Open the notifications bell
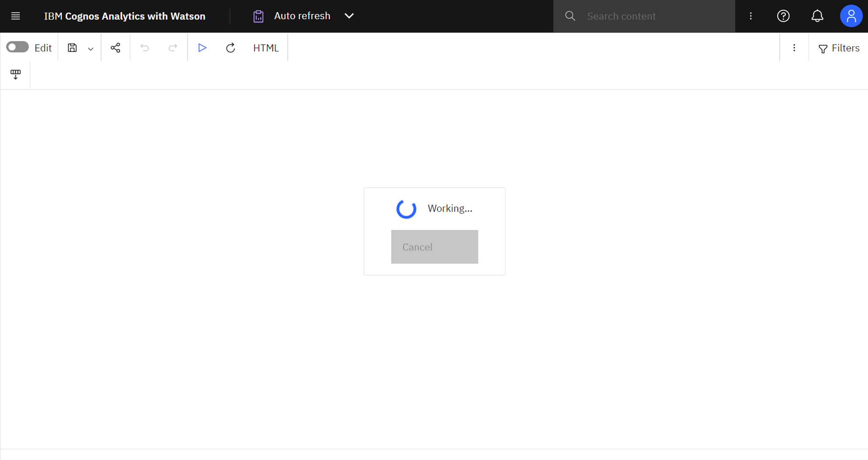This screenshot has height=460, width=868. (817, 16)
